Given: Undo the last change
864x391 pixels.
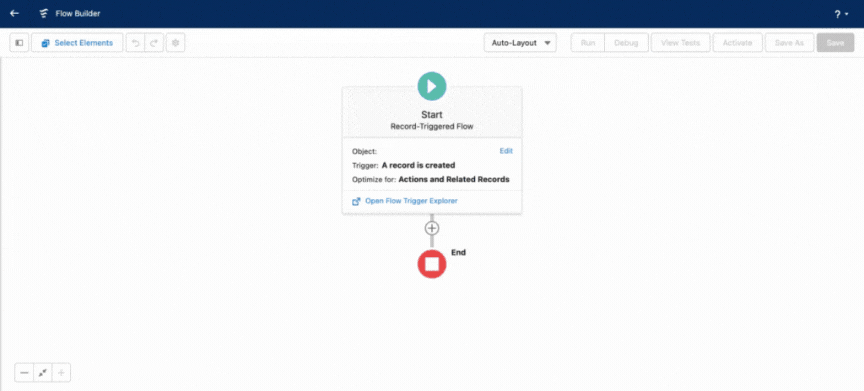Looking at the screenshot, I should (136, 43).
